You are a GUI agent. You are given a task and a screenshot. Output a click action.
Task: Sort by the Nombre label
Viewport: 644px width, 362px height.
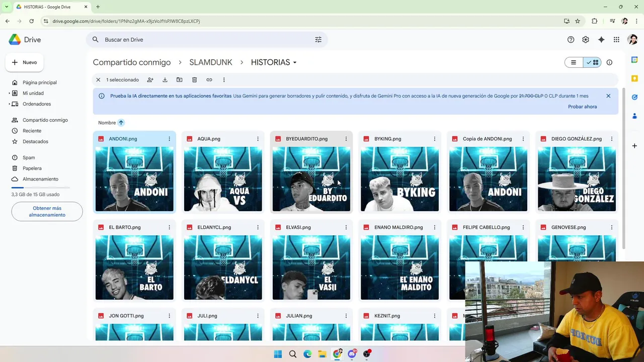[107, 123]
